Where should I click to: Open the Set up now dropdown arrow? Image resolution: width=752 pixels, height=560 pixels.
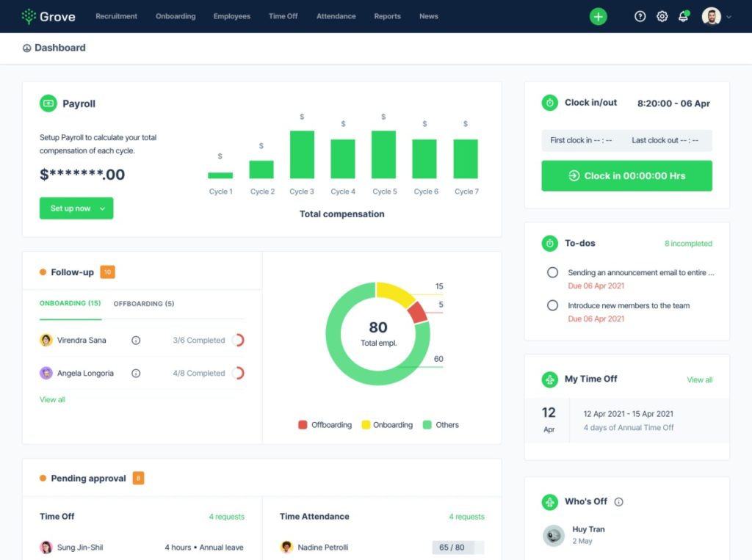[102, 208]
